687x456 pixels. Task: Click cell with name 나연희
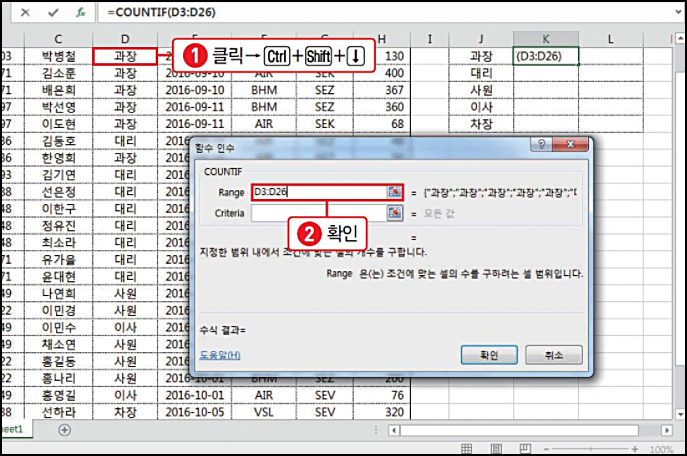tap(59, 293)
